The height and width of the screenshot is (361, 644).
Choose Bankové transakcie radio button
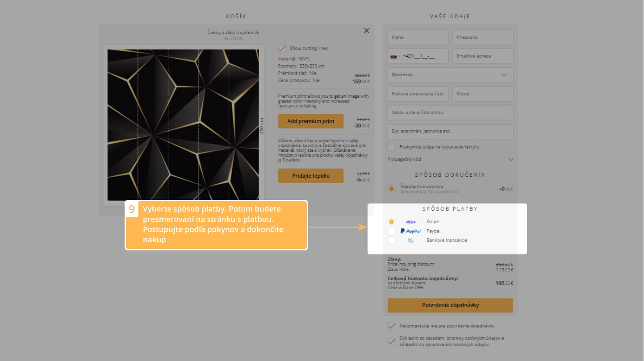click(x=391, y=241)
